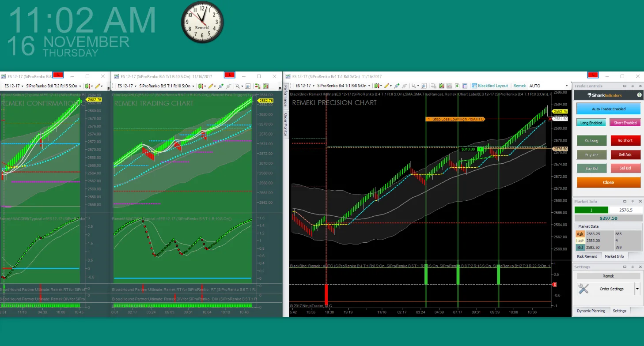The image size is (644, 346).
Task: Open chart style icon in Precision chart toolbar
Action: tap(378, 86)
